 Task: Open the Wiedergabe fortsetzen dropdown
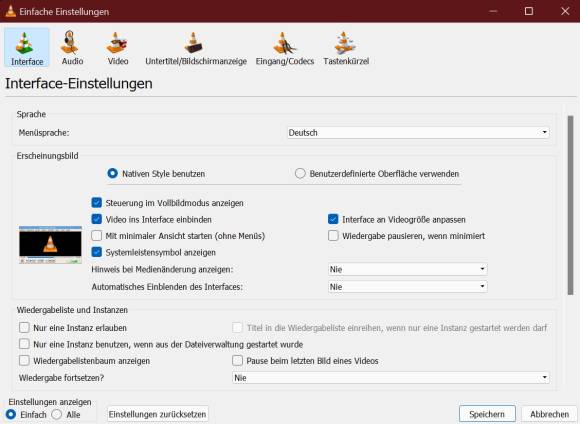point(391,377)
